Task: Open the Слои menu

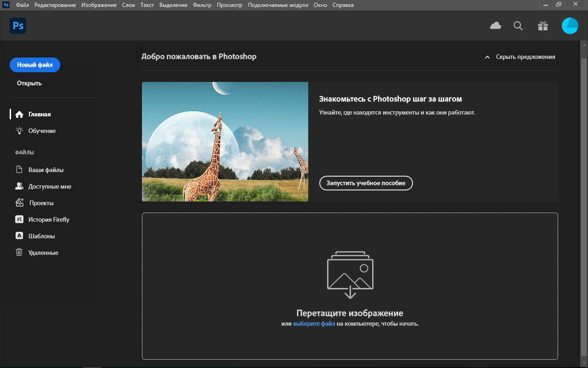Action: (x=128, y=5)
